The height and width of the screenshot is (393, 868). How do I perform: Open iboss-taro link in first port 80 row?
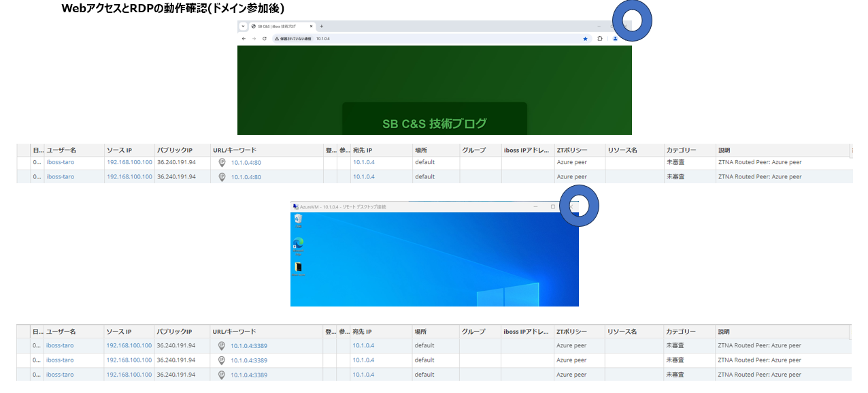(61, 162)
